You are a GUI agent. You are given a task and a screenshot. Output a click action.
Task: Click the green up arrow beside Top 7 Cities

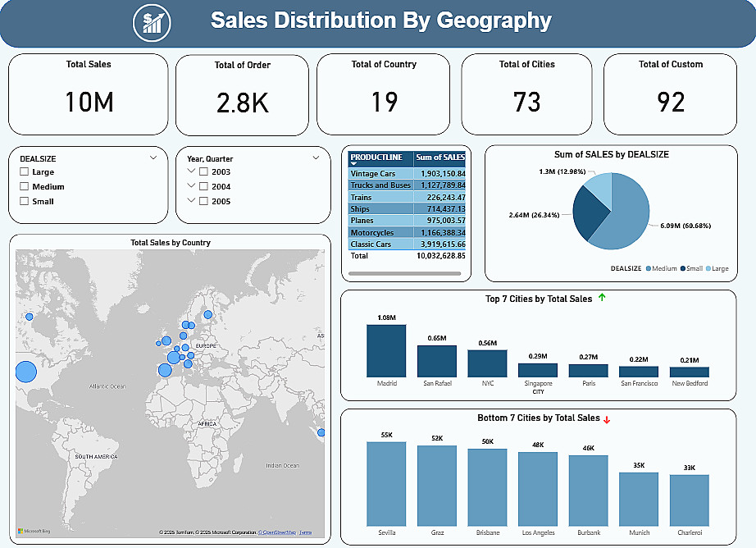602,297
